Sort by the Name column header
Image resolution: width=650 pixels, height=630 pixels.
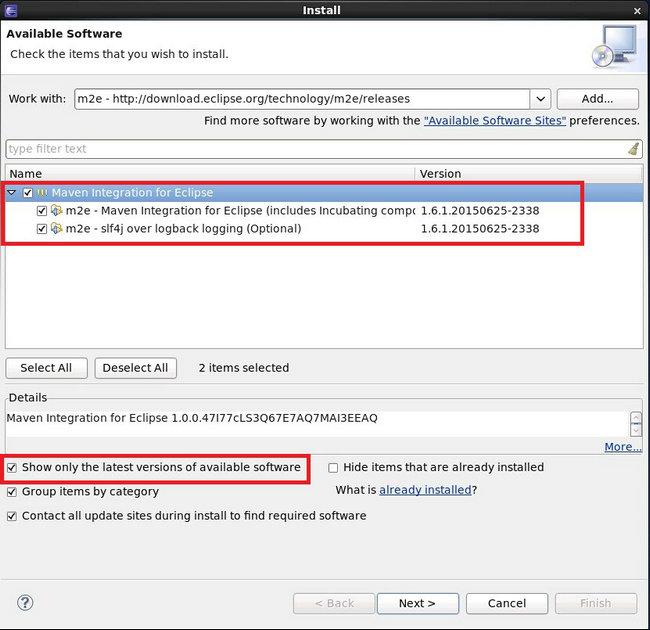coord(210,174)
